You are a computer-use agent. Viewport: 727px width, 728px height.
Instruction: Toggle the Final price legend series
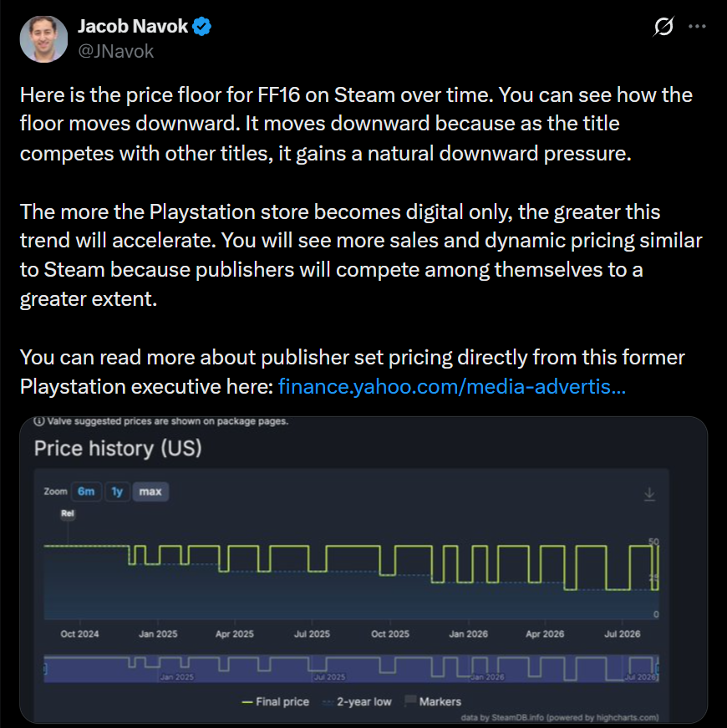coord(275,701)
